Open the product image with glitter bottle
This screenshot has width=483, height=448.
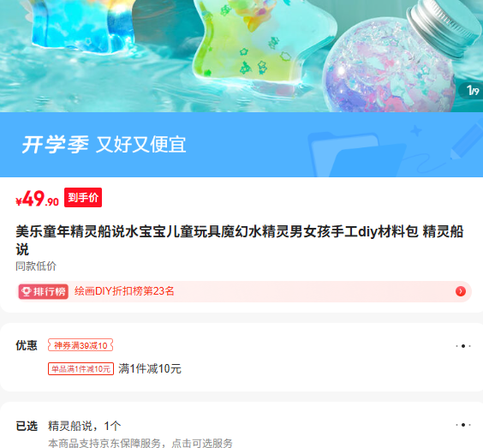click(241, 56)
